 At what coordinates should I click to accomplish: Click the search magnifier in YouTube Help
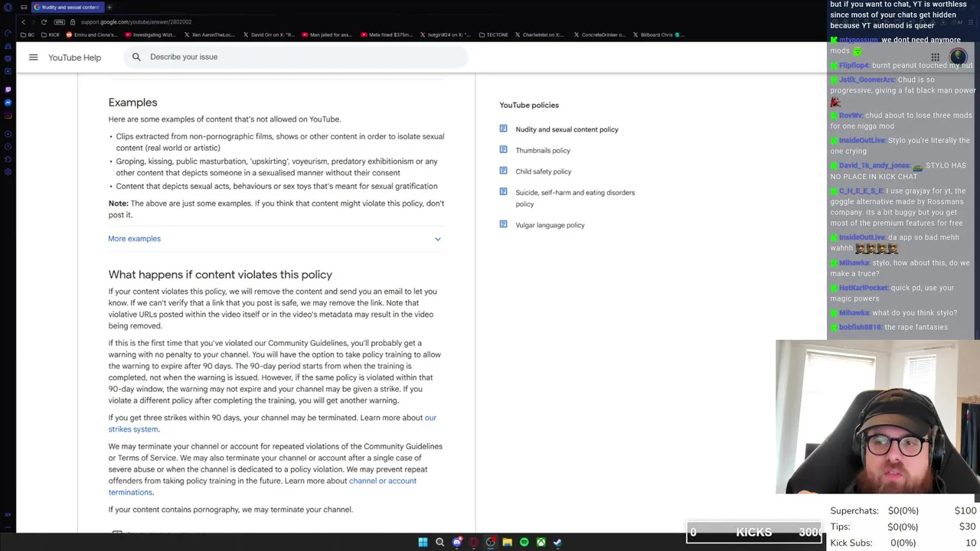pos(136,57)
